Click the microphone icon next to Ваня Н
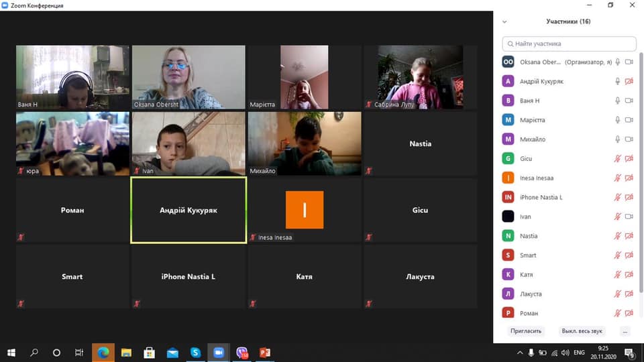 [618, 101]
